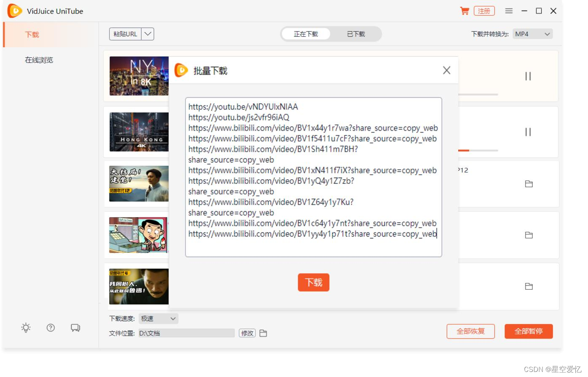Click the BV1c64y1y7nt bilibili URL line
Image resolution: width=588 pixels, height=377 pixels.
[x=313, y=223]
